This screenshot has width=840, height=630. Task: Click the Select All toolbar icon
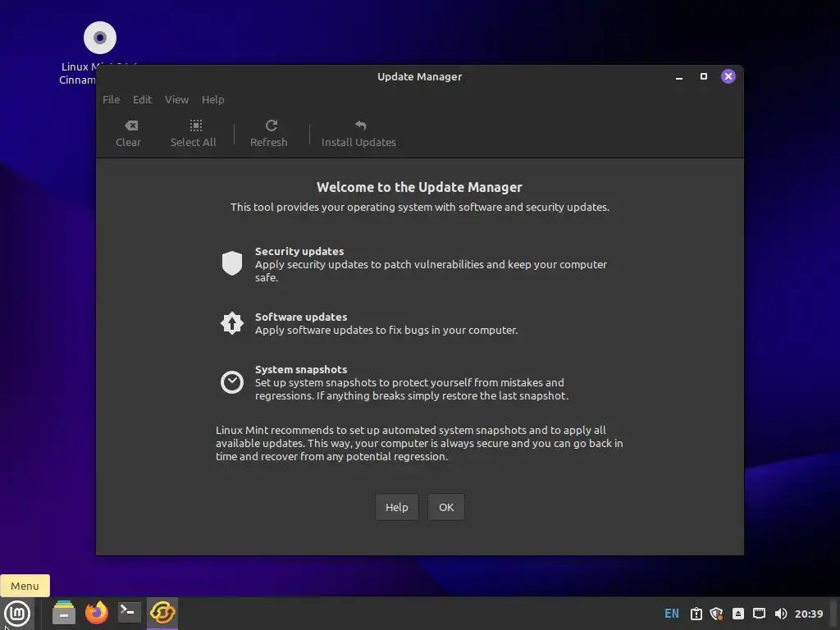pyautogui.click(x=196, y=126)
